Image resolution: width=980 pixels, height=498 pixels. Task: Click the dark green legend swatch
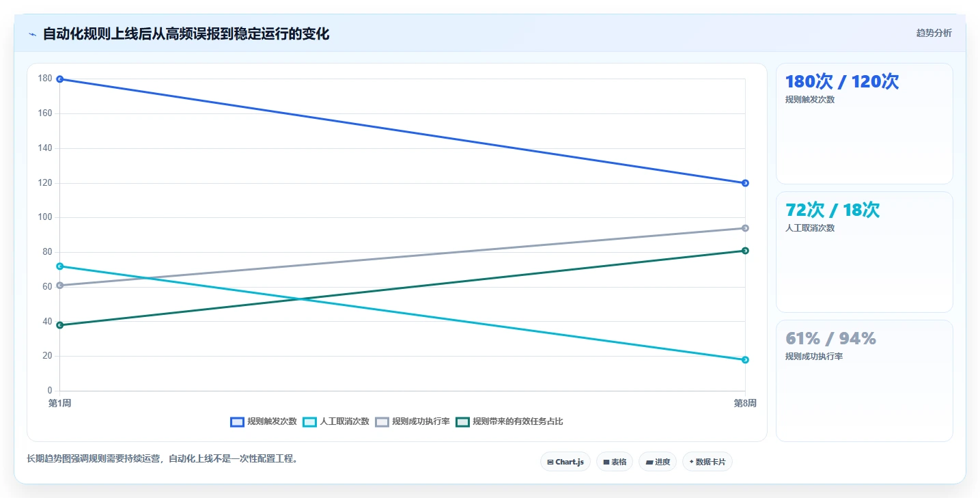click(462, 421)
